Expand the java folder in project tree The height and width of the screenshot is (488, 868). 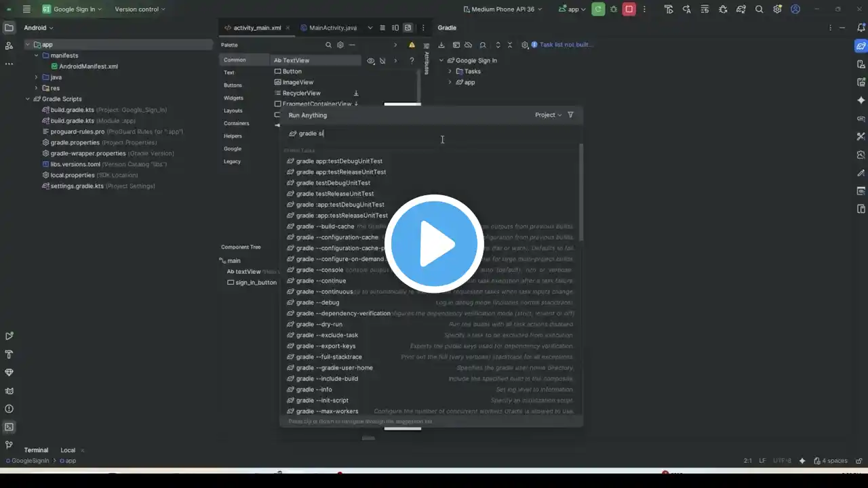36,77
